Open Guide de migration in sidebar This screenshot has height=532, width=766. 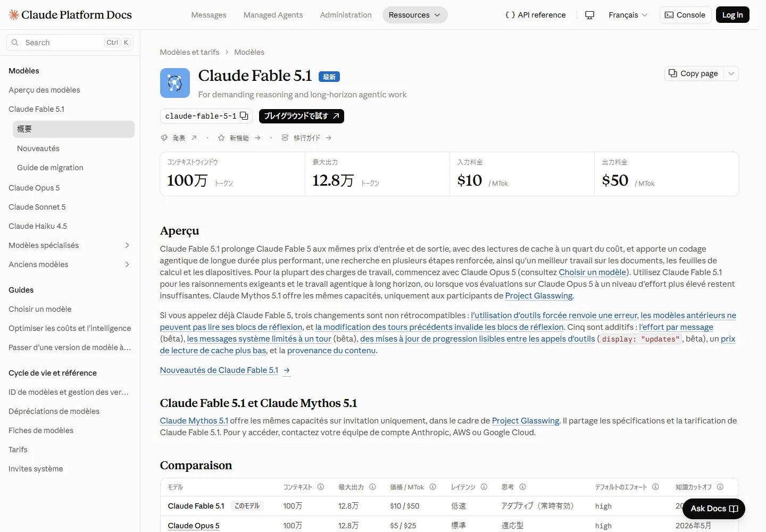click(x=50, y=168)
